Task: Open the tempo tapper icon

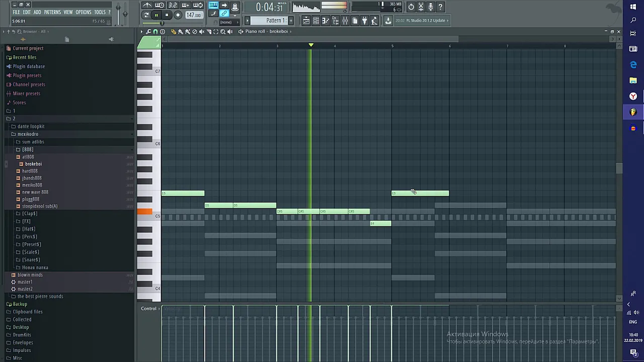Action: coord(374,21)
